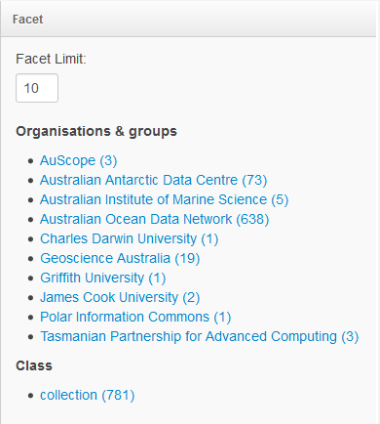This screenshot has height=424, width=380.
Task: Click the Facet panel header
Action: [x=188, y=19]
